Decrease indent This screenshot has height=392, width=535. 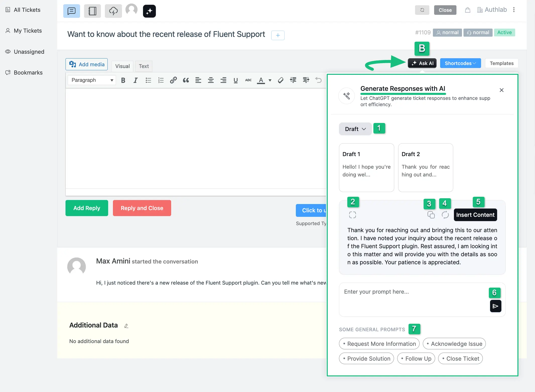click(x=293, y=80)
